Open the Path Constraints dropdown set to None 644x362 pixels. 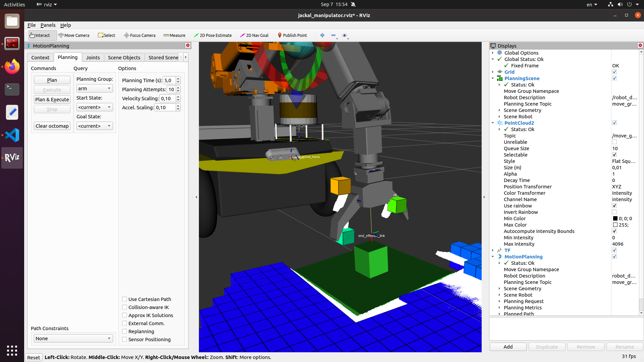(73, 338)
